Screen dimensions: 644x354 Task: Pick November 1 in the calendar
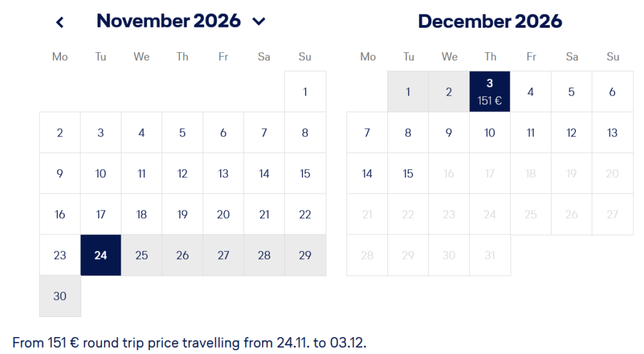point(305,92)
